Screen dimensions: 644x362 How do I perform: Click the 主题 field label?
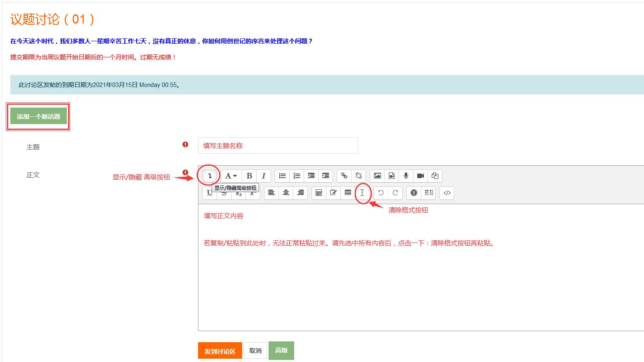[33, 147]
